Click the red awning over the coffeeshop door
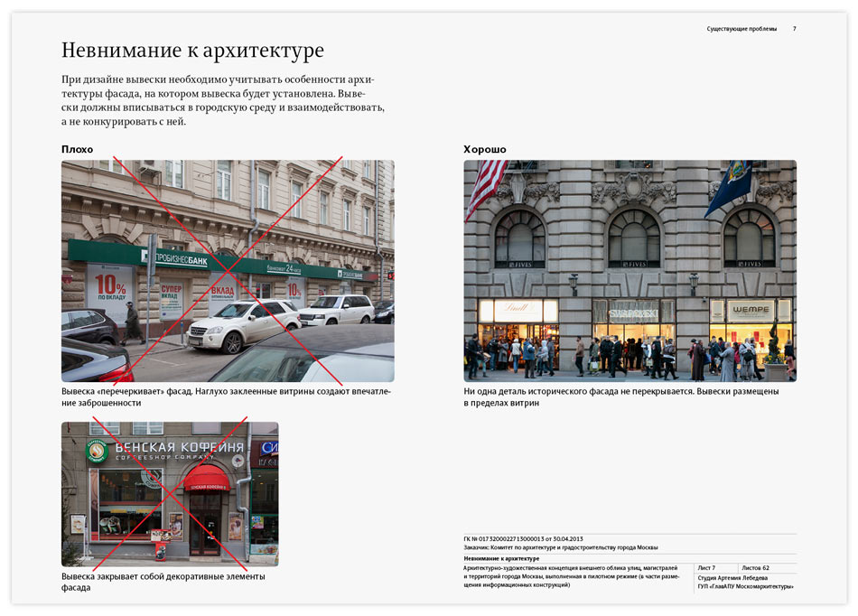This screenshot has width=858, height=616. [207, 480]
